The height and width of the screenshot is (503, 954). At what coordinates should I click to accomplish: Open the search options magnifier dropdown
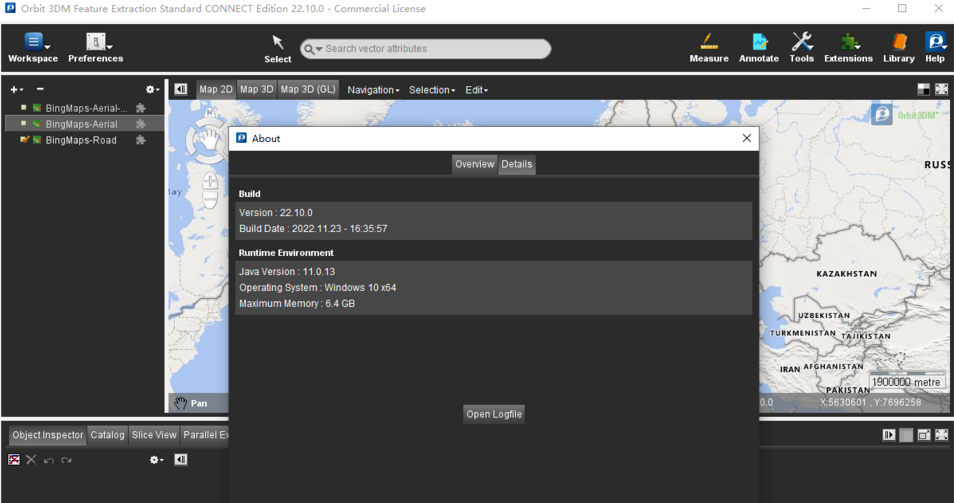pyautogui.click(x=313, y=49)
